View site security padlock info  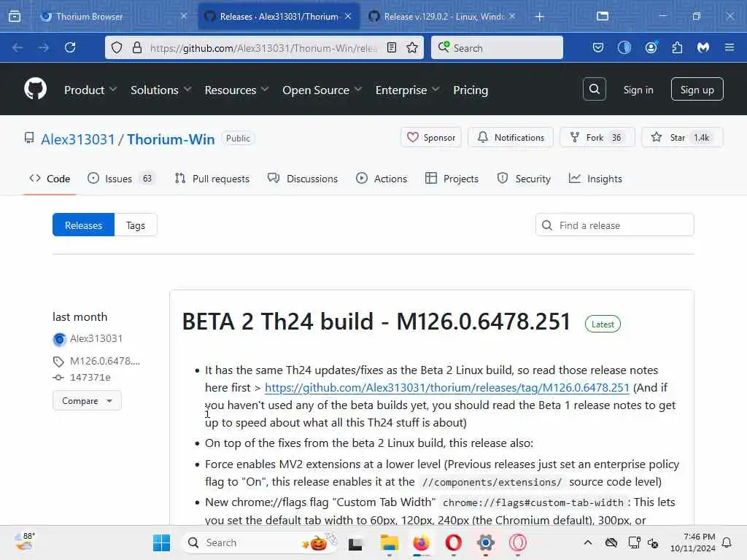pyautogui.click(x=137, y=47)
